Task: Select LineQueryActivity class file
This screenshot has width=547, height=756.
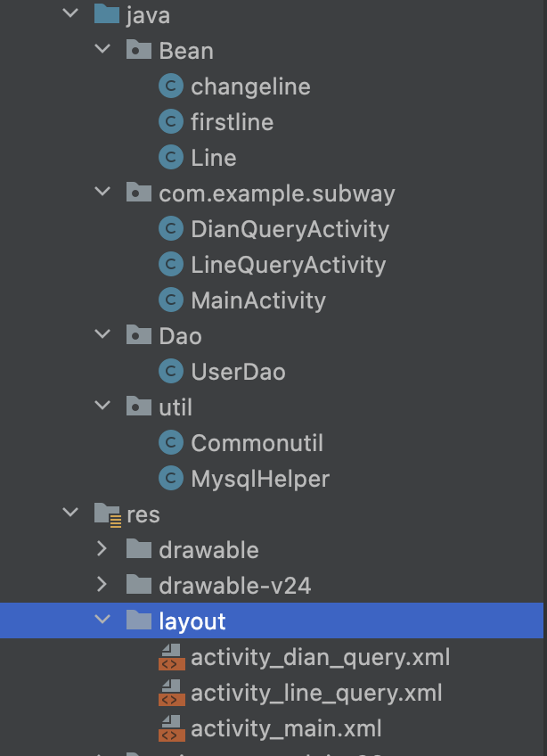Action: (288, 265)
